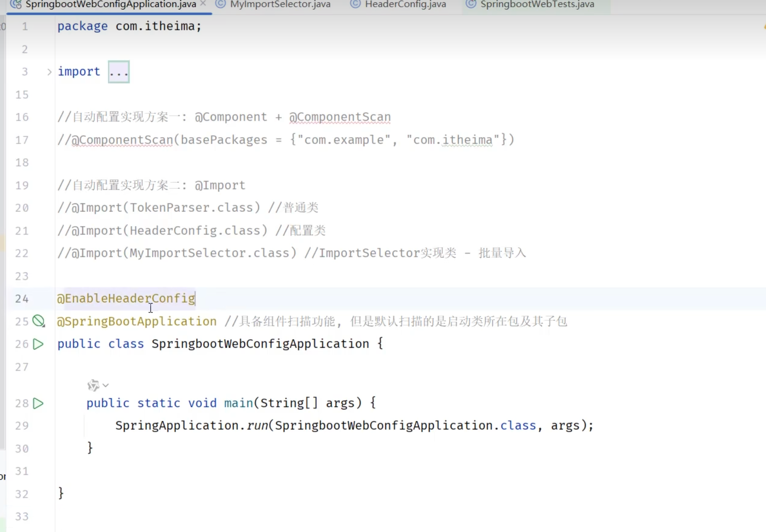Click the @SpringBootApplication annotation
The height and width of the screenshot is (532, 766).
pos(137,321)
